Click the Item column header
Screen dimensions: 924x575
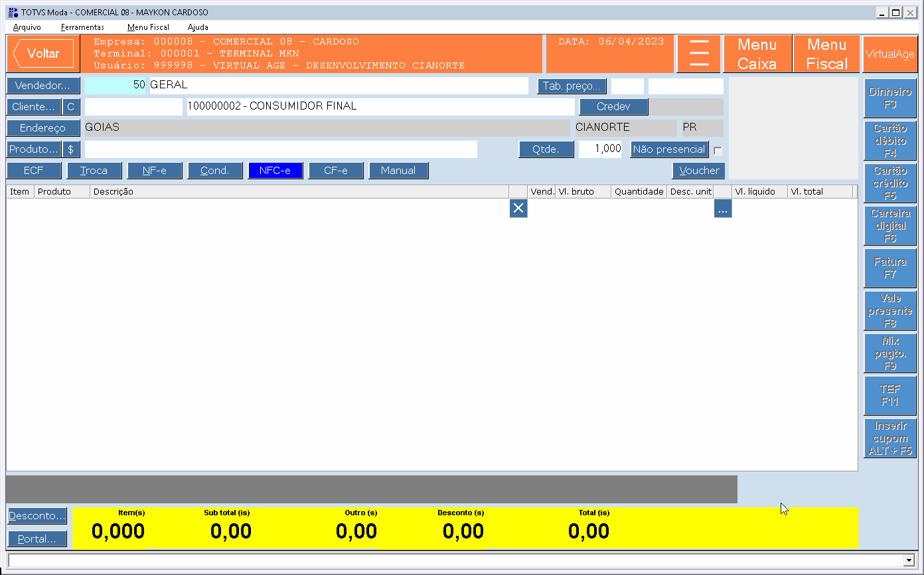(x=21, y=191)
